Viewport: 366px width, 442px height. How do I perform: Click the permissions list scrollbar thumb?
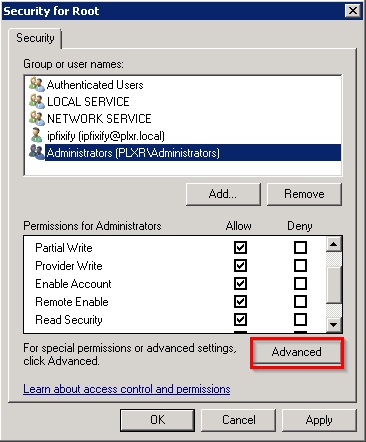click(334, 284)
